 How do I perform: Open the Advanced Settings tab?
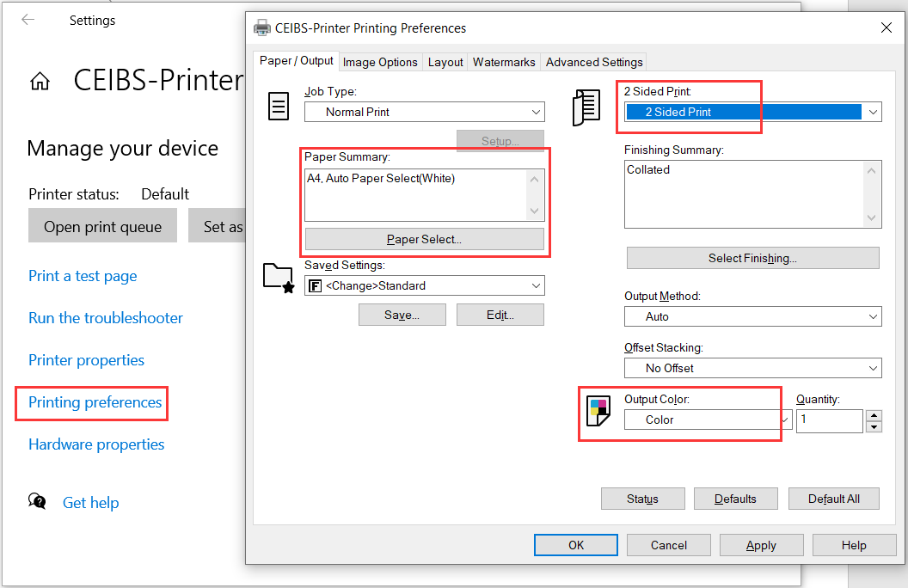pos(593,62)
